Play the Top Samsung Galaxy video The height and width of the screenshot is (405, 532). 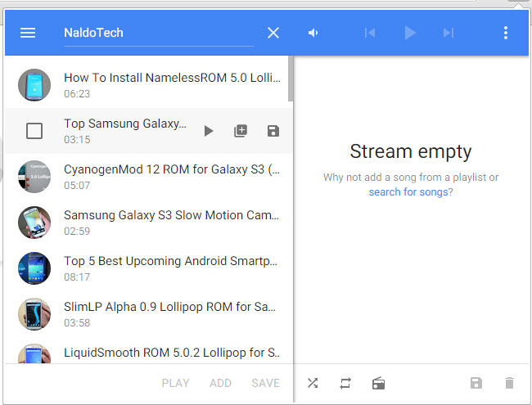click(209, 131)
